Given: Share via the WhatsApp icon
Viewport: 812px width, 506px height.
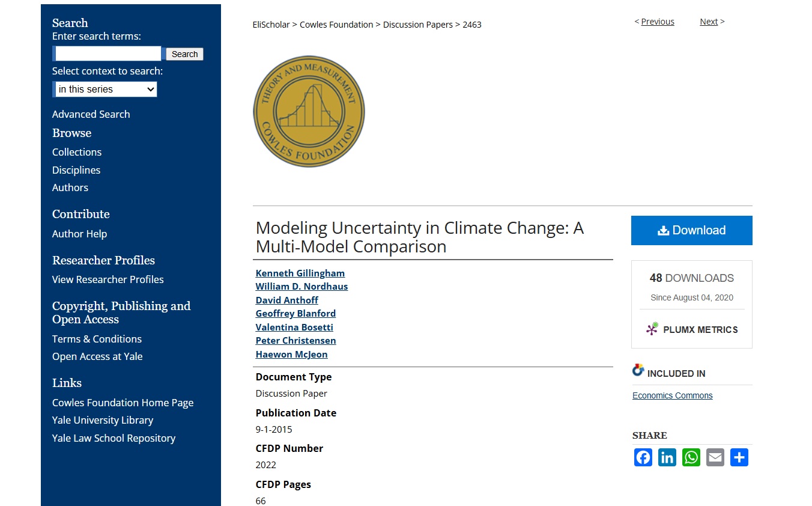Looking at the screenshot, I should [691, 457].
